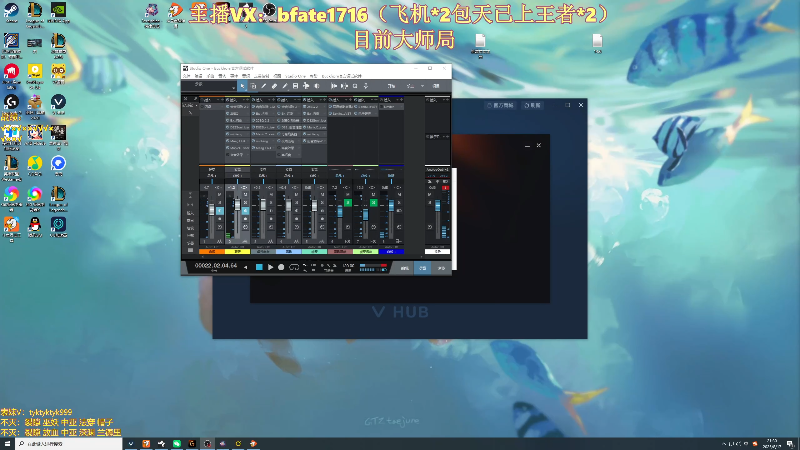The height and width of the screenshot is (450, 800).
Task: Click the main output channel fader handle
Action: 438,205
